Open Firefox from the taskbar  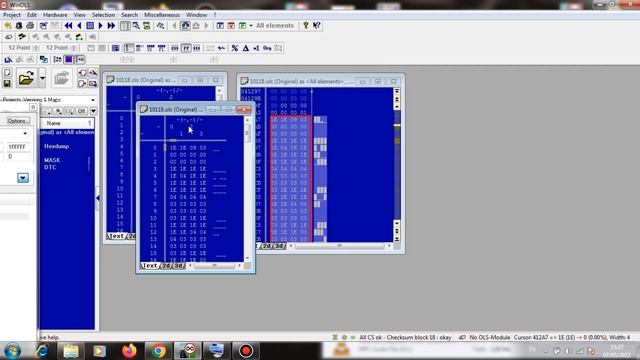(x=129, y=351)
